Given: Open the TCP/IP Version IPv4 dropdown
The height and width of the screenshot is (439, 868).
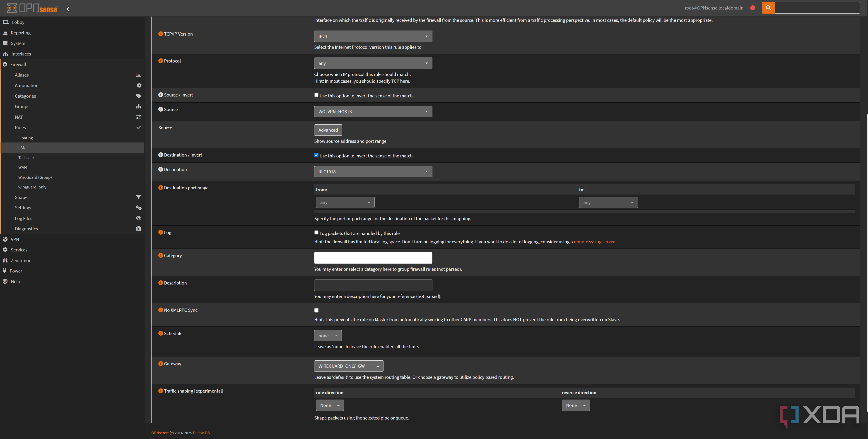Looking at the screenshot, I should coord(373,36).
